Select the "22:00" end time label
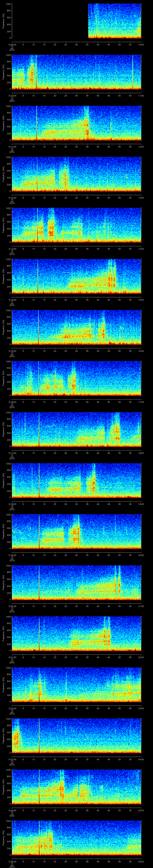 (141, 657)
